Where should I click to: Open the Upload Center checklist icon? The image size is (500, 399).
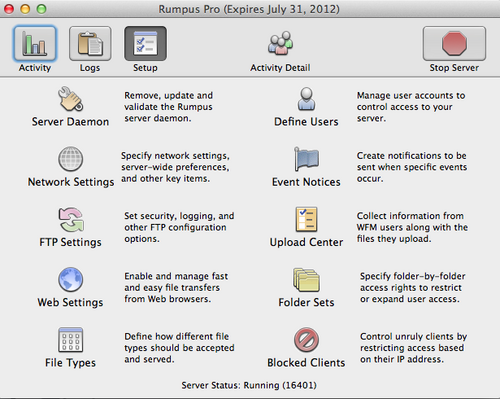click(306, 219)
